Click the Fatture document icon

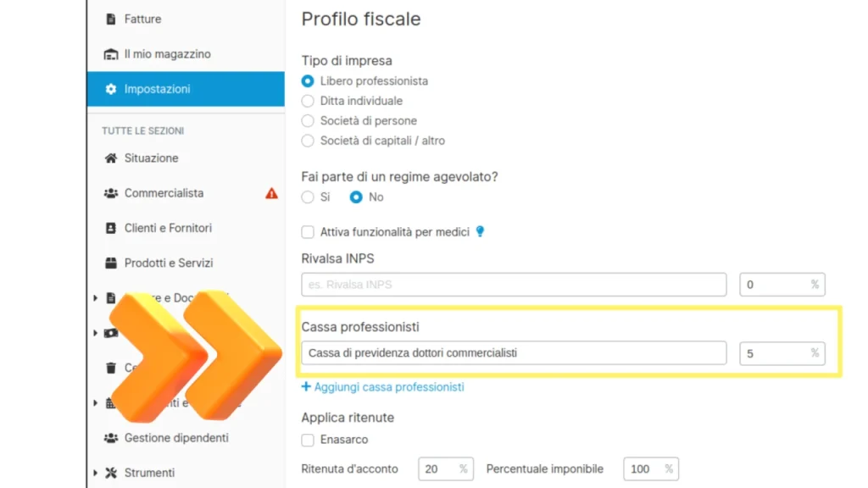[x=111, y=19]
